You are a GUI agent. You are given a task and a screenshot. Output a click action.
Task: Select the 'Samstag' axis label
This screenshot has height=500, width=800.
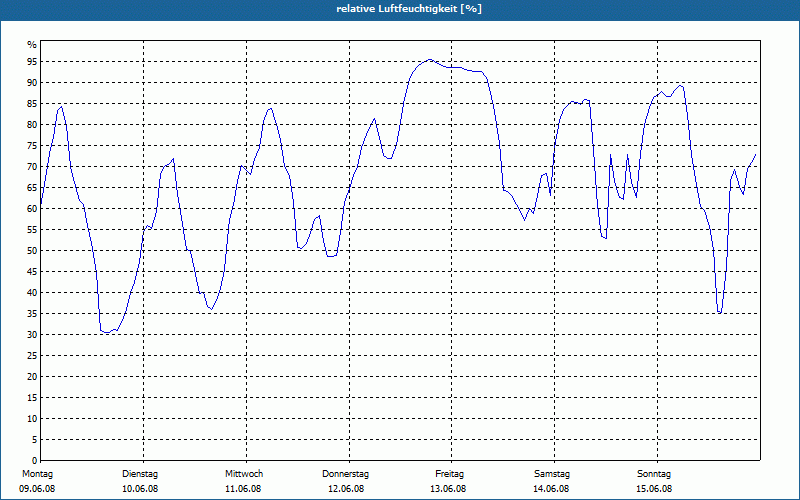(552, 474)
